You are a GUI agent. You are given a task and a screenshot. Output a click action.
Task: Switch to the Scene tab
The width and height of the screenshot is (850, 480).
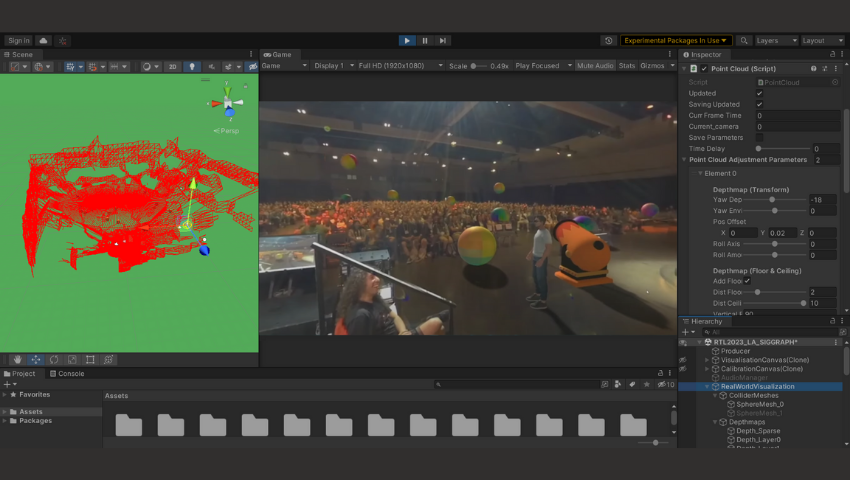coord(22,54)
